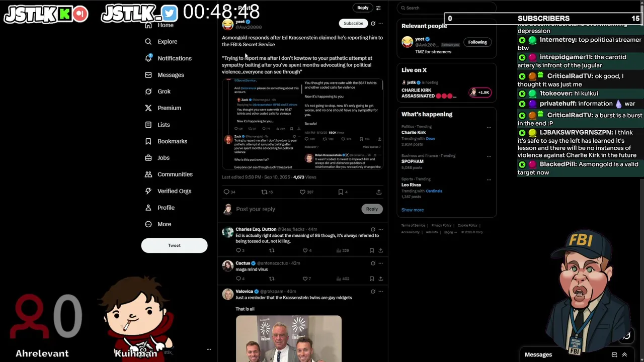Image resolution: width=644 pixels, height=362 pixels.
Task: Click new message icon in Messages drawer
Action: 614,355
